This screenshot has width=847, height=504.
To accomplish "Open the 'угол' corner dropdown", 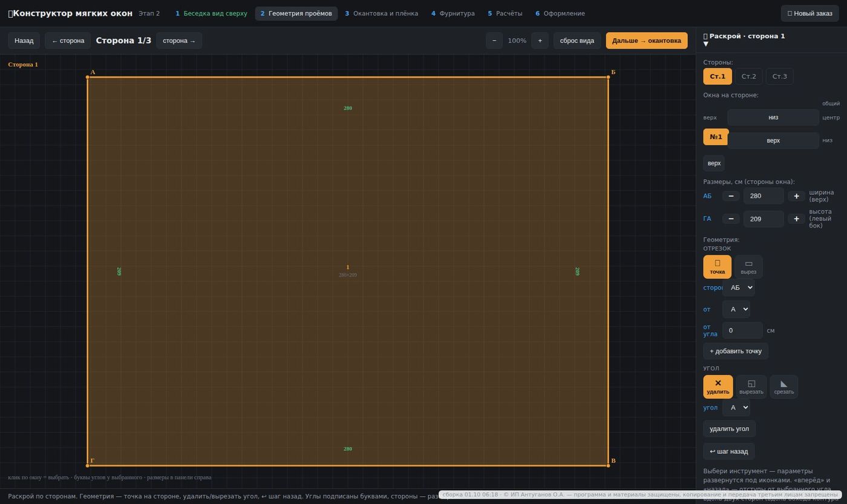I will click(x=736, y=407).
